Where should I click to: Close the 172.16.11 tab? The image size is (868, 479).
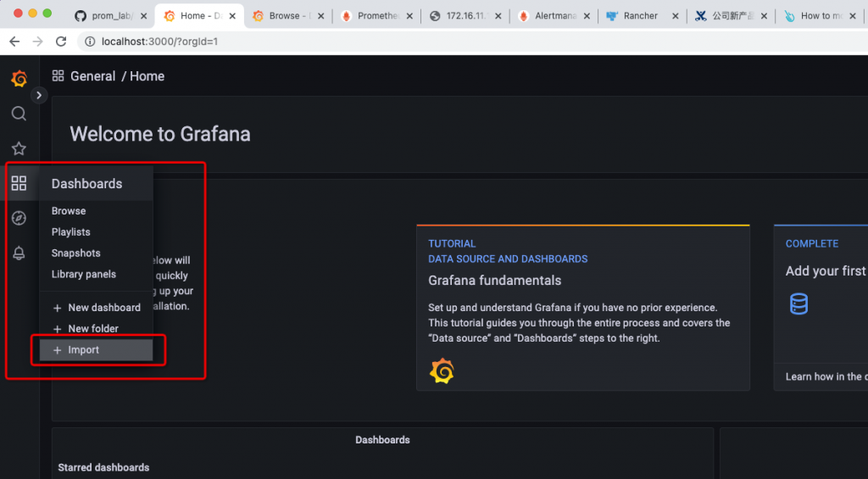[x=498, y=16]
